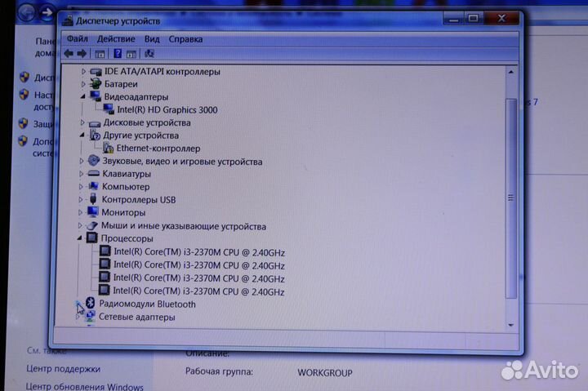Click the Другие устройства unknown-device icon

pyautogui.click(x=95, y=135)
